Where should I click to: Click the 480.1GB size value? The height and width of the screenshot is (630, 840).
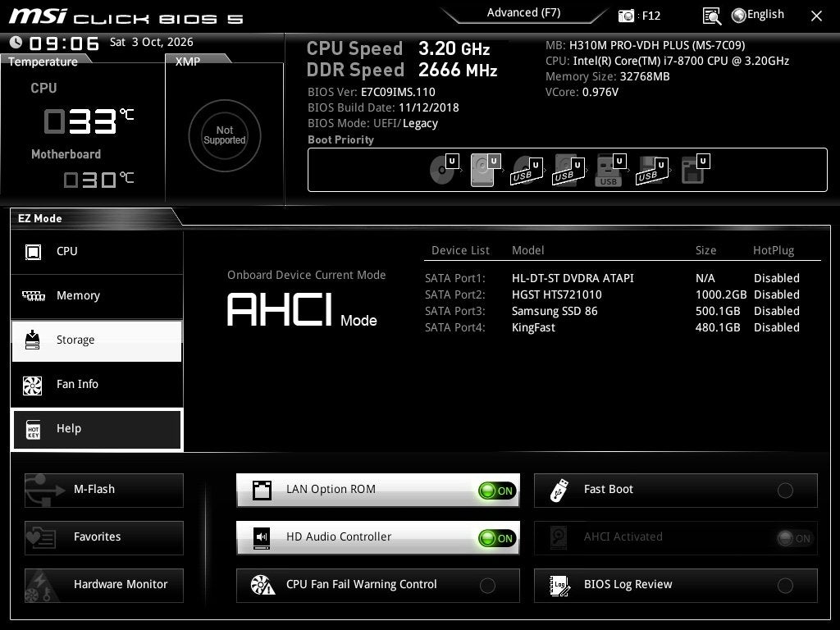718,327
